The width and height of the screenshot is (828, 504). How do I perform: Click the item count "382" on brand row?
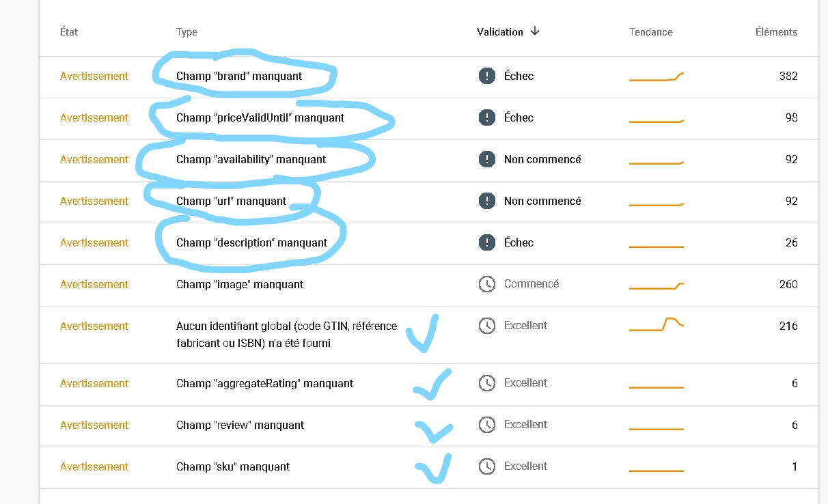coord(788,76)
